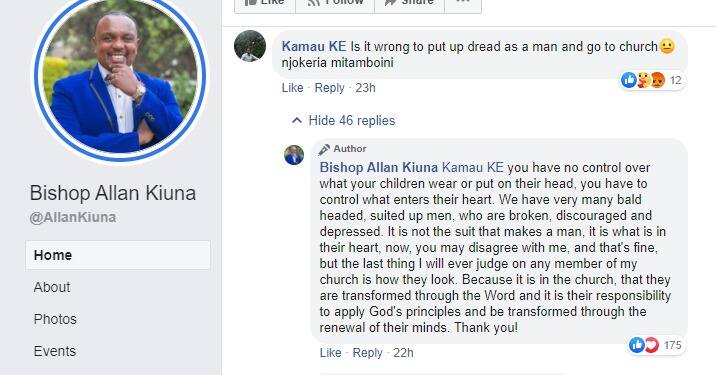Open the Events section in sidebar
Screen dimensions: 716x375
pos(54,351)
